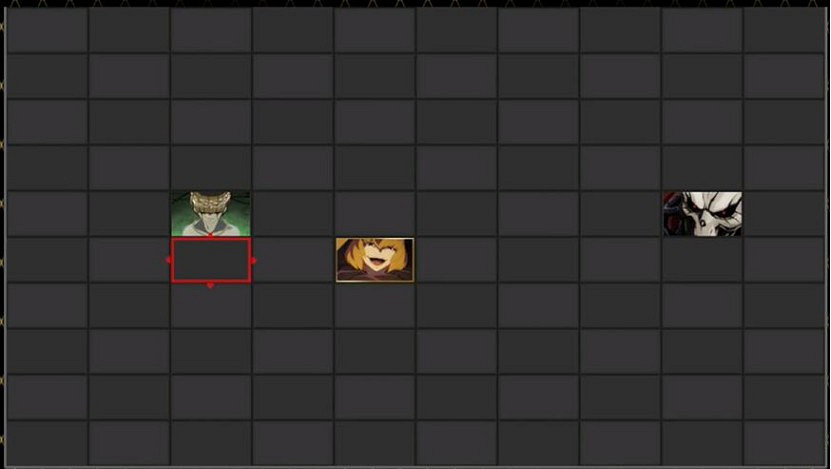
Task: Select the bottom-right corner cell of grid
Action: [x=784, y=443]
